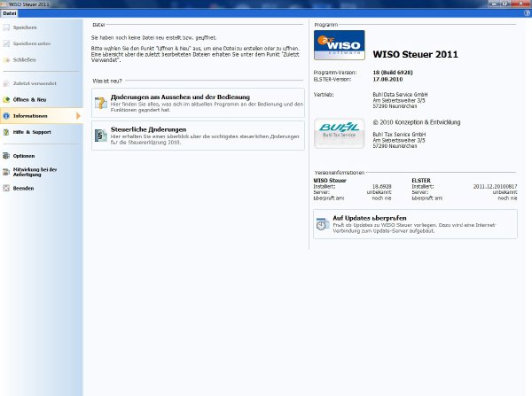Click the clock icon for update check
The width and height of the screenshot is (532, 396).
[x=323, y=224]
